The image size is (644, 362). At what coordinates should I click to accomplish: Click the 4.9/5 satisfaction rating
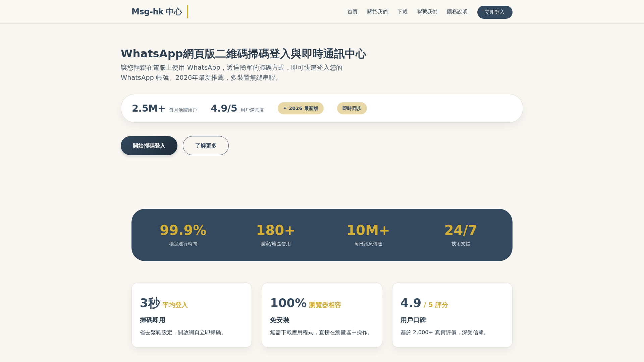pyautogui.click(x=224, y=108)
